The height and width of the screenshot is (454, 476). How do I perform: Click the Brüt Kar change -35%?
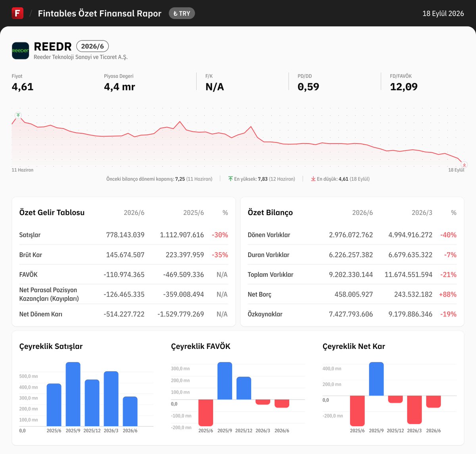point(220,255)
